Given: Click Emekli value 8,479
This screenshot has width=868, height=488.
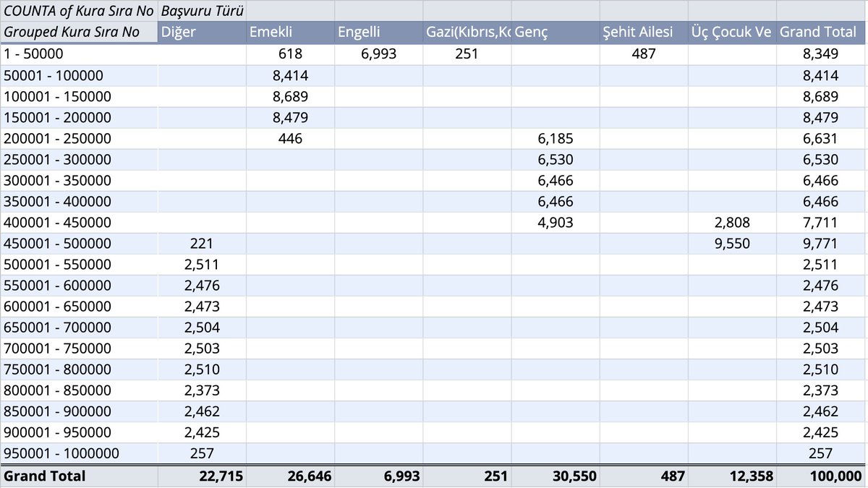Looking at the screenshot, I should (290, 117).
